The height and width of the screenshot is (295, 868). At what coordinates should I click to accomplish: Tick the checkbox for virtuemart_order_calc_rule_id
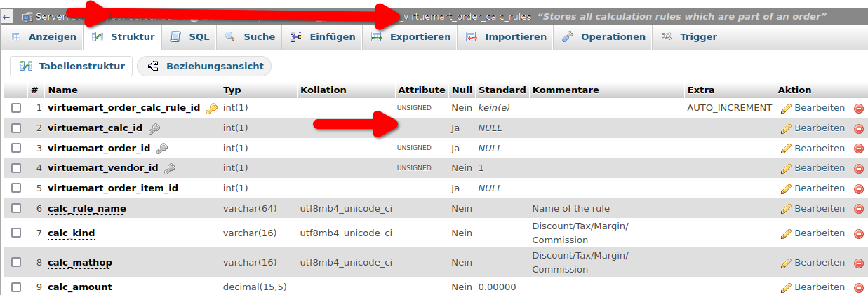coord(16,108)
